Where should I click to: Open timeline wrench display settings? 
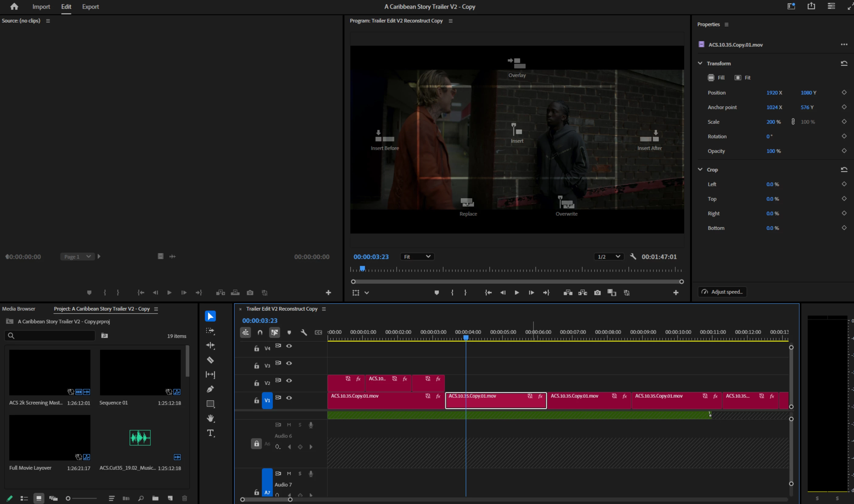coord(304,332)
